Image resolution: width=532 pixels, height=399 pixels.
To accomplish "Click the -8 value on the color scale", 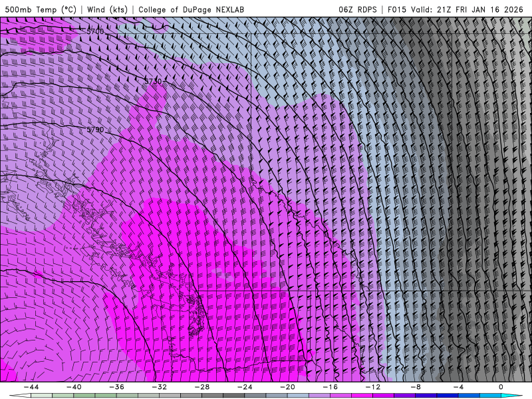I will pyautogui.click(x=416, y=387).
